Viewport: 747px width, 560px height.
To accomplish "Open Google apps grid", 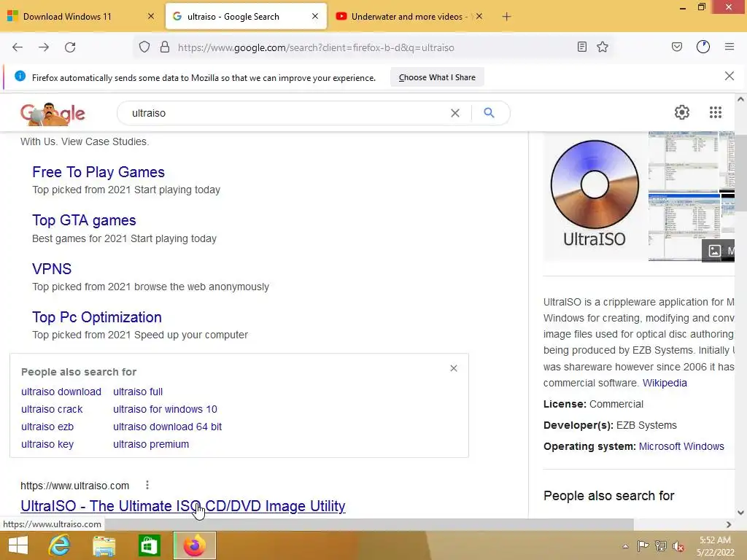I will click(x=716, y=112).
